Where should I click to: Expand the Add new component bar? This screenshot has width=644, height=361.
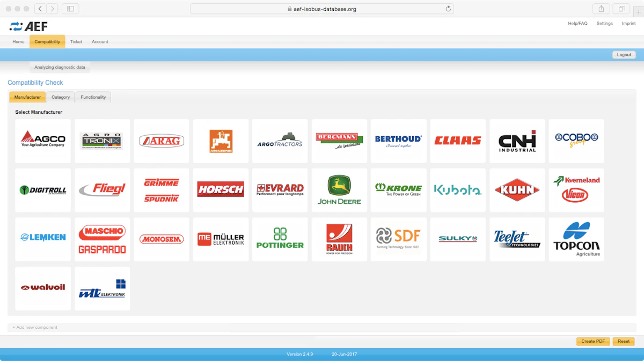tap(322, 327)
